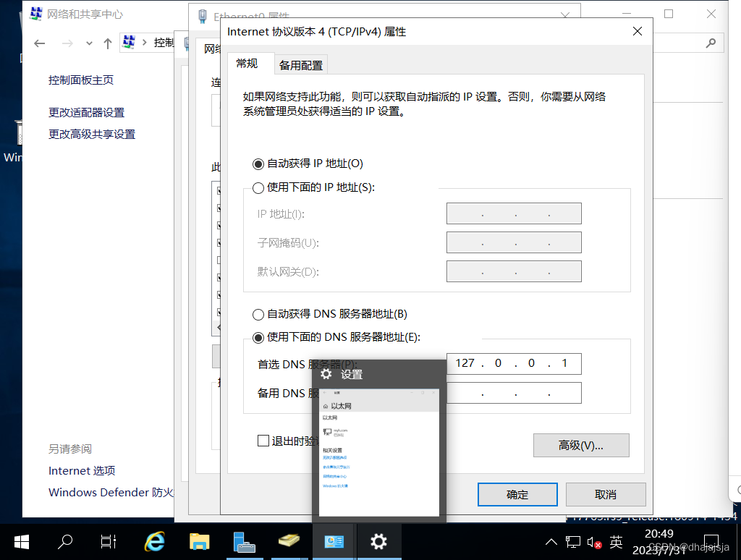Switch to the Settings gear taskbar app
741x560 pixels.
378,542
